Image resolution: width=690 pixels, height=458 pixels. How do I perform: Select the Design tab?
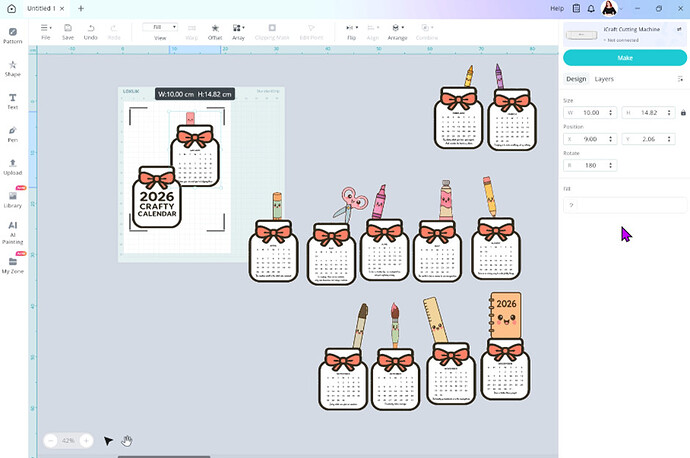pyautogui.click(x=576, y=79)
